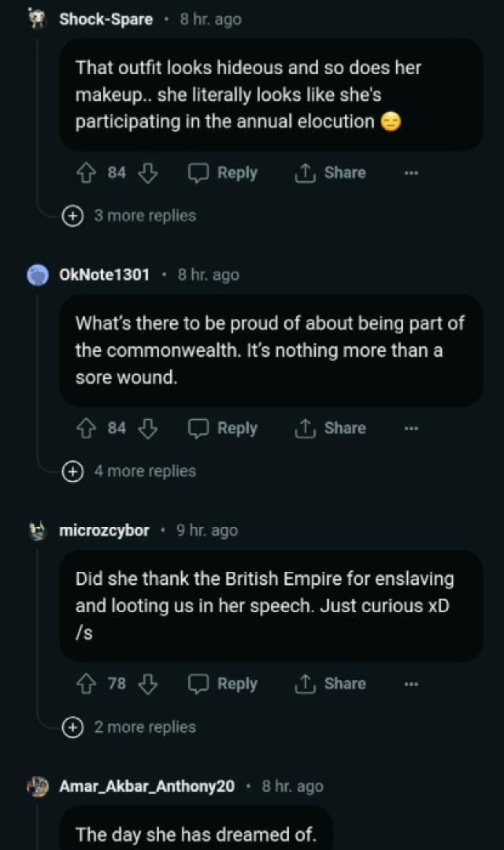Open more options on OkNote1301's comment

click(411, 428)
